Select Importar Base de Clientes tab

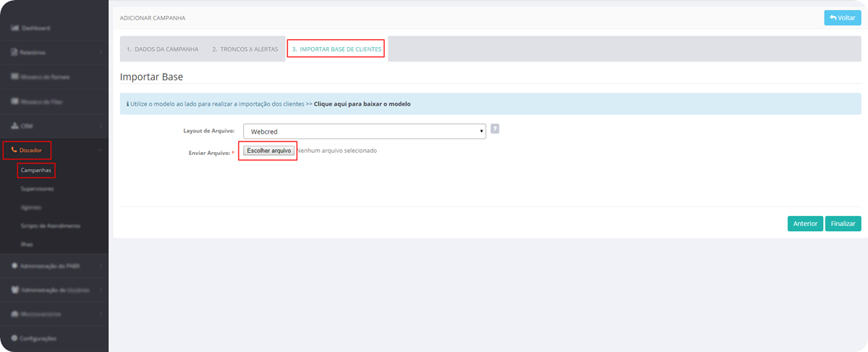click(x=336, y=49)
